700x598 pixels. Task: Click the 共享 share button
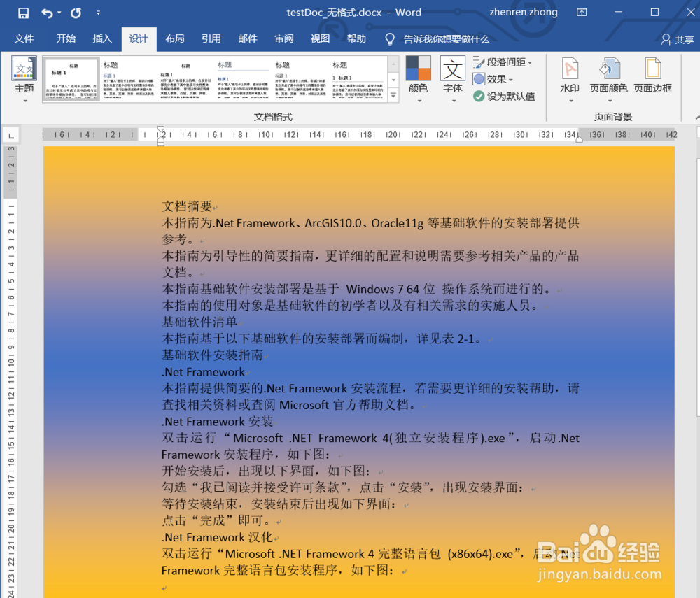(677, 40)
